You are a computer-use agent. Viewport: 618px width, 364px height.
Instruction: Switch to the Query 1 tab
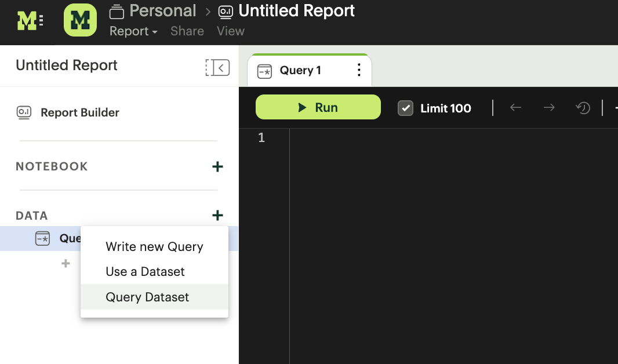[x=301, y=70]
